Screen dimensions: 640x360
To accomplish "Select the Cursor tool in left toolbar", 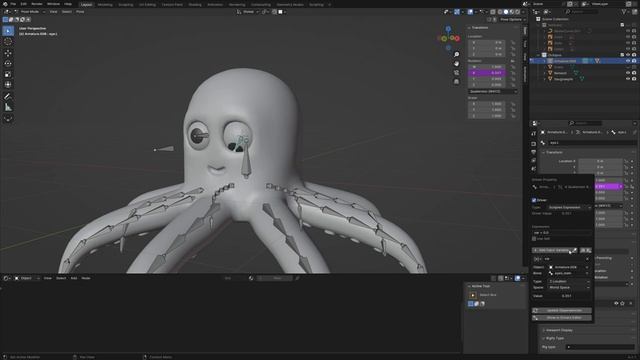I will click(8, 42).
